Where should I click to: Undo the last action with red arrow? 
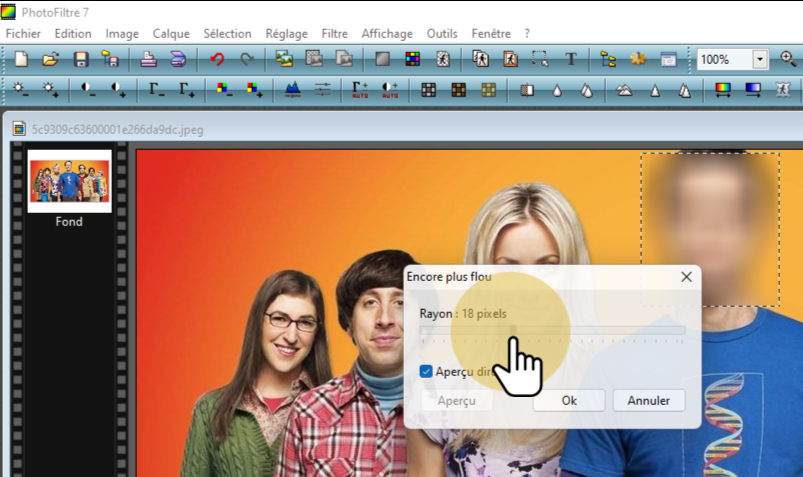point(217,59)
